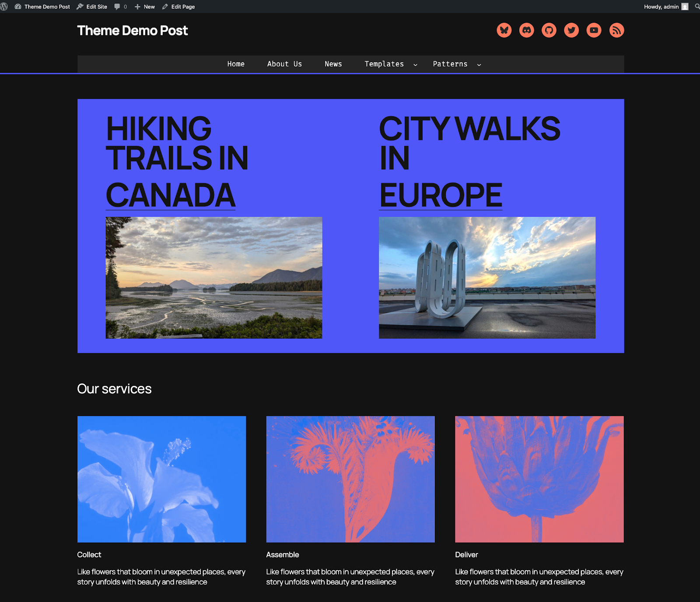Click the Canada landscape photo
The height and width of the screenshot is (602, 700).
(214, 277)
